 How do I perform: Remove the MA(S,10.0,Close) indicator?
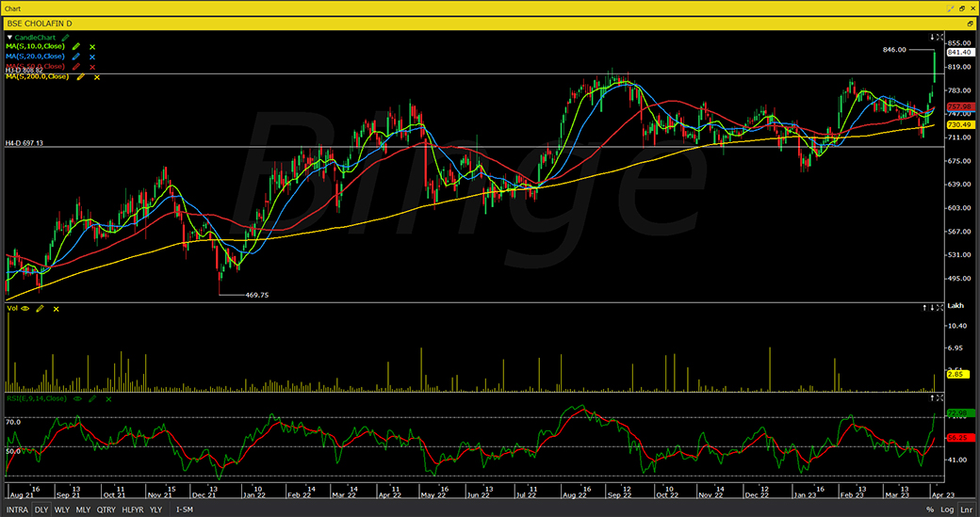[92, 47]
